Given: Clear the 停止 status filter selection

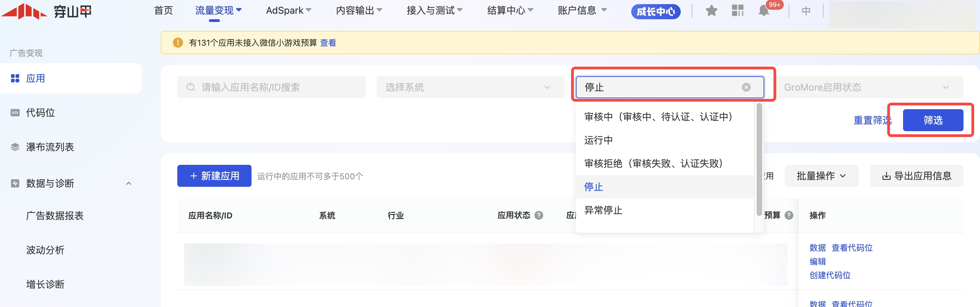Looking at the screenshot, I should coord(746,88).
